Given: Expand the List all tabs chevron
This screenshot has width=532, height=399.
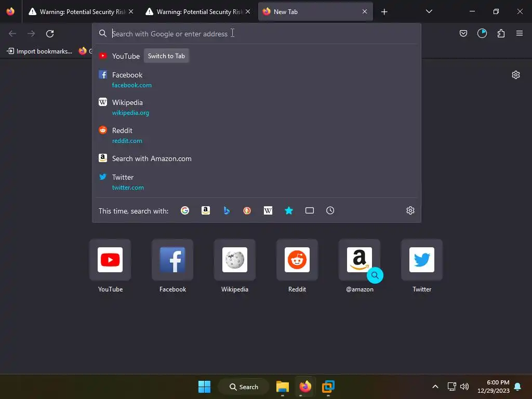Looking at the screenshot, I should [429, 11].
